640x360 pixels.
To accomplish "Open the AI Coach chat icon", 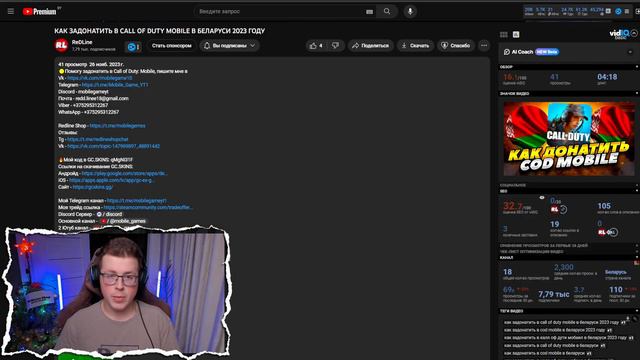I will point(507,52).
